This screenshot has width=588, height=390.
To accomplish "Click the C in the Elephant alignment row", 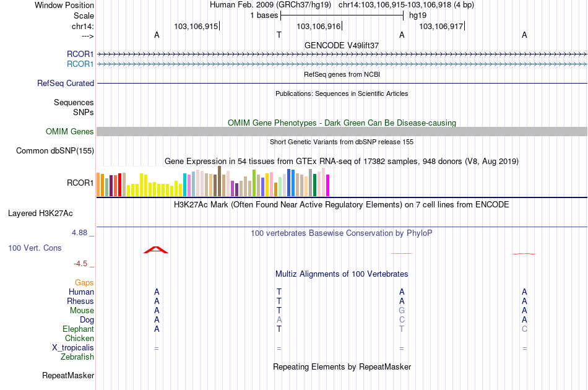I will pyautogui.click(x=524, y=329).
